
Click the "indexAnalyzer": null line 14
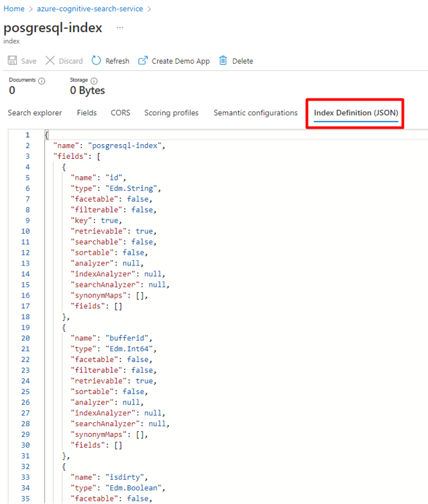pos(118,274)
